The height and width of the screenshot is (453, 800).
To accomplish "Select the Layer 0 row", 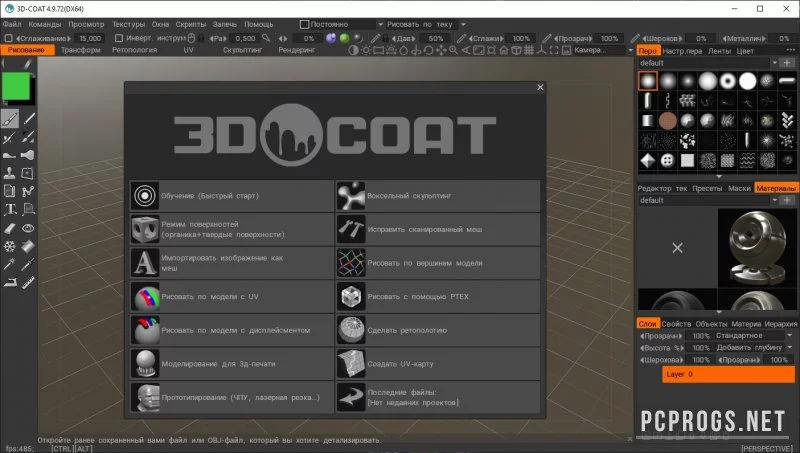I will click(x=729, y=374).
